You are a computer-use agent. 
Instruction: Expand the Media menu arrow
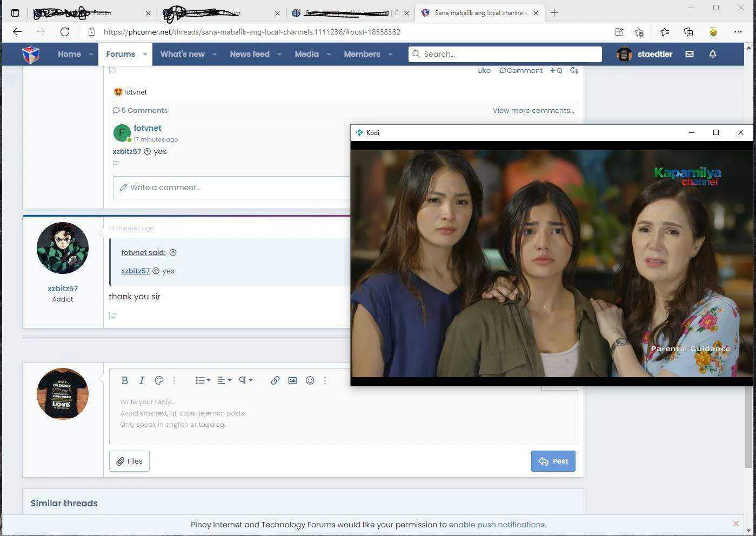329,54
